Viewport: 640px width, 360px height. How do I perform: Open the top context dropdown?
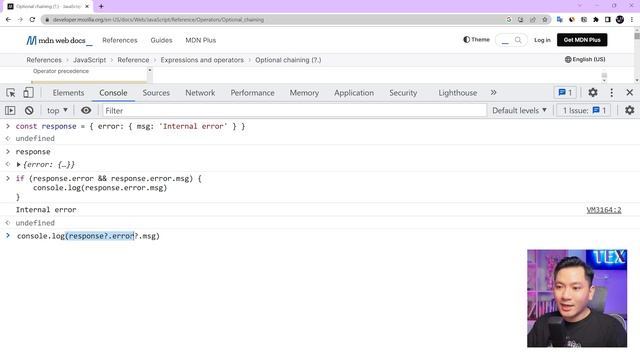tap(57, 111)
